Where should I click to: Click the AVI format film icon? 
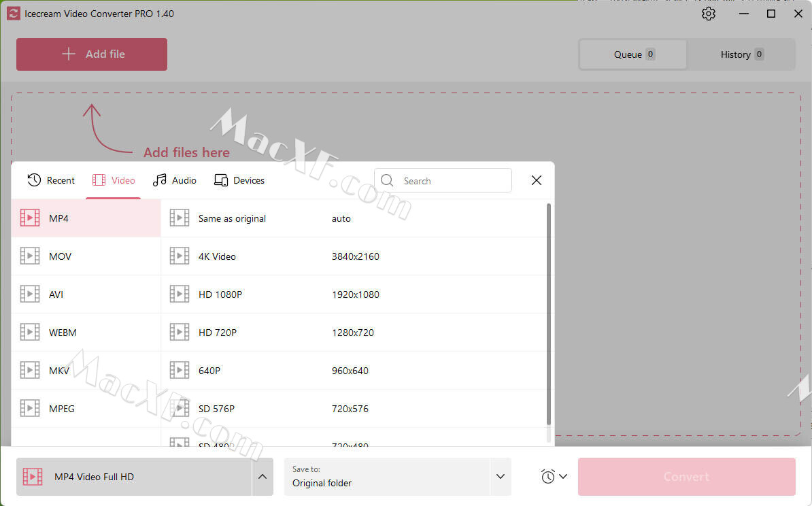click(30, 294)
